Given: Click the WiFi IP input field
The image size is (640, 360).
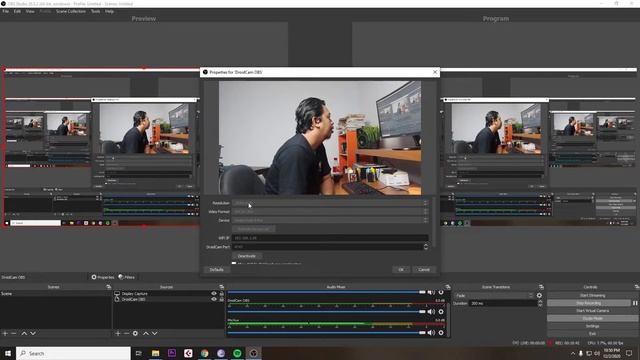Looking at the screenshot, I should (330, 238).
